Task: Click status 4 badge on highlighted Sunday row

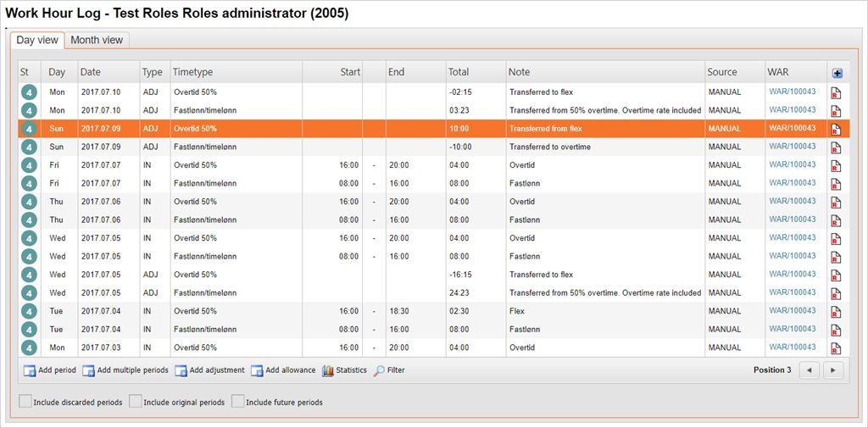Action: [29, 129]
